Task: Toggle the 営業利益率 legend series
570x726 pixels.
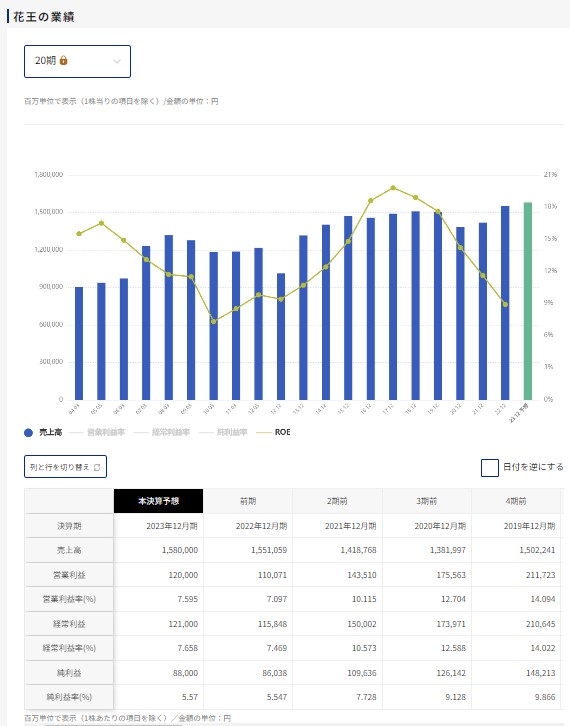Action: point(97,432)
